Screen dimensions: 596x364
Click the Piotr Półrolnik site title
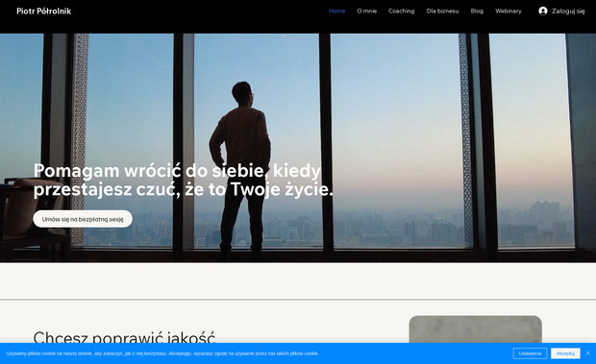pyautogui.click(x=43, y=11)
